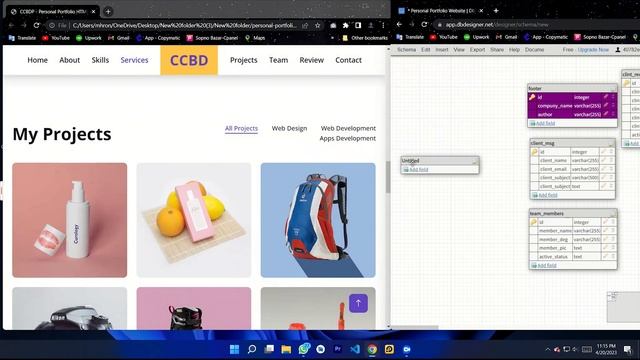
Task: Edit the company_name field pencil icon
Action: point(606,106)
